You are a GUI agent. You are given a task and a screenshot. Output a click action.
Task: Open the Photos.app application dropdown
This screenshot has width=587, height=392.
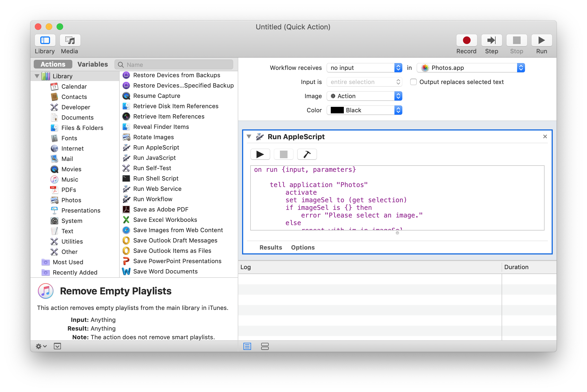[x=471, y=68]
